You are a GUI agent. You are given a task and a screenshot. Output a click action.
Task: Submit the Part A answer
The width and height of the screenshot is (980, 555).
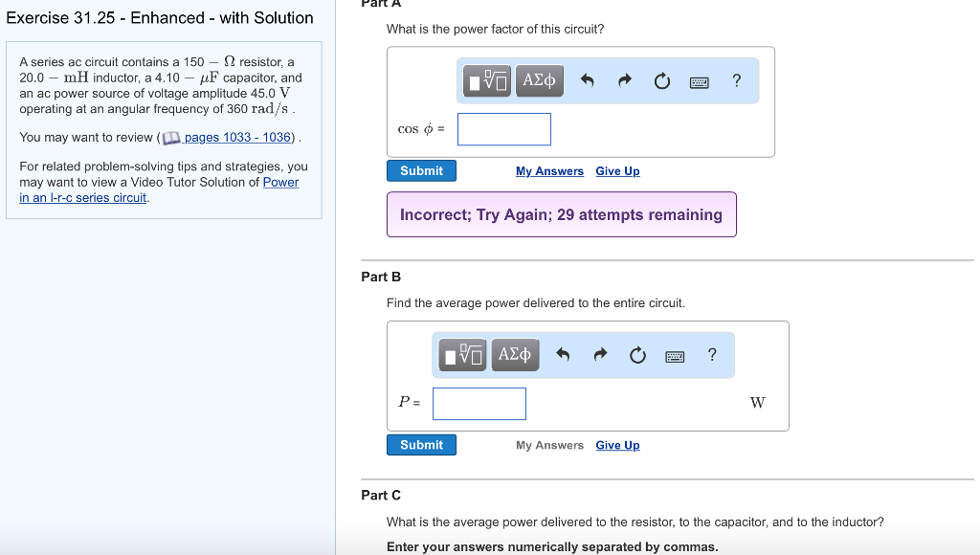tap(421, 170)
